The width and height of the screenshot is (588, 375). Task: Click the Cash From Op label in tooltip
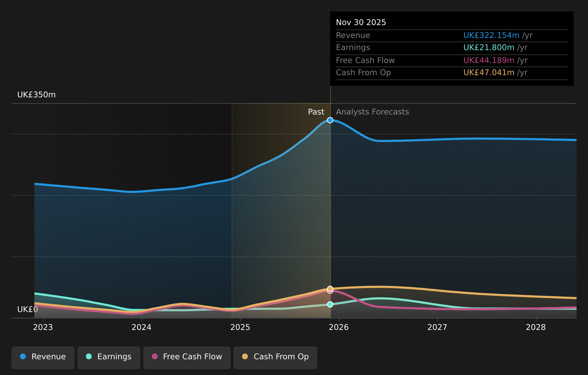tap(363, 73)
